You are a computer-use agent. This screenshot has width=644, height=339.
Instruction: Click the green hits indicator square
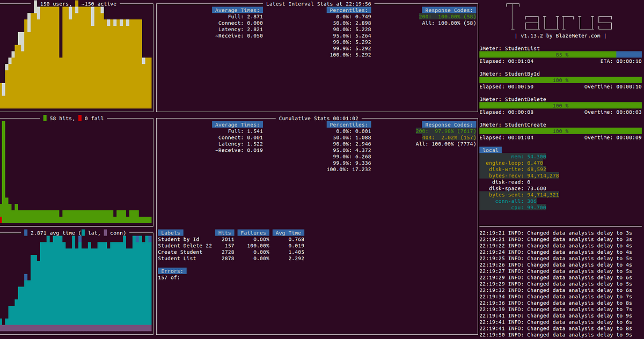point(45,118)
